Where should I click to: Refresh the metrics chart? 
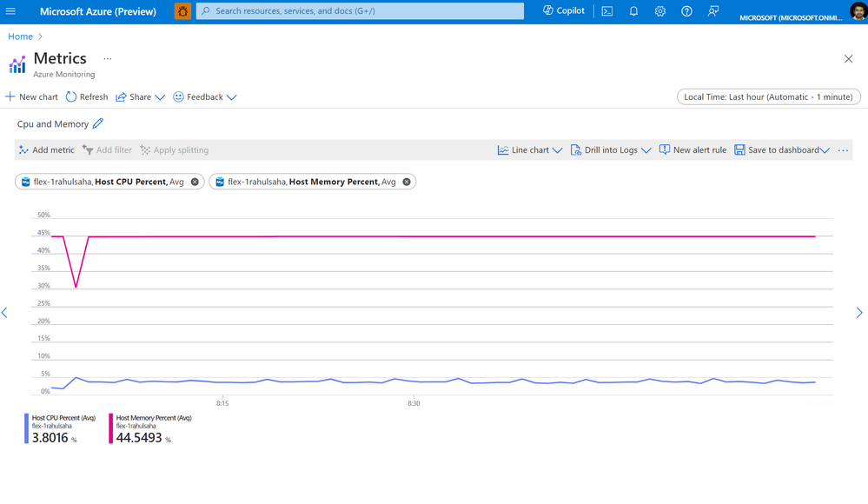[x=87, y=97]
